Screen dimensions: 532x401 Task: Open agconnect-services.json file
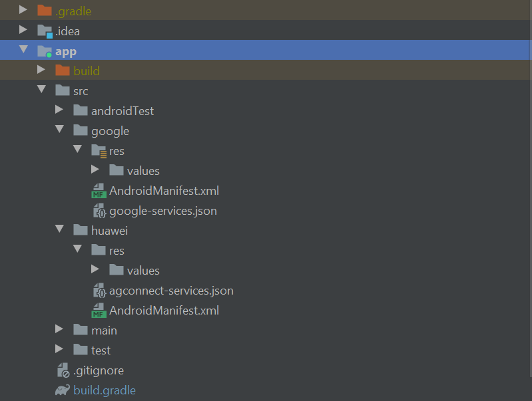pos(171,291)
